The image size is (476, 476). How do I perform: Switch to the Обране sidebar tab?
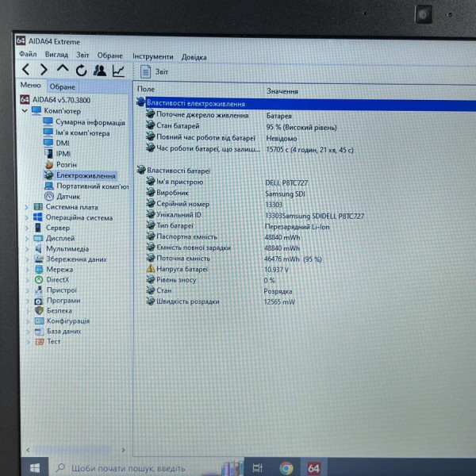(63, 86)
